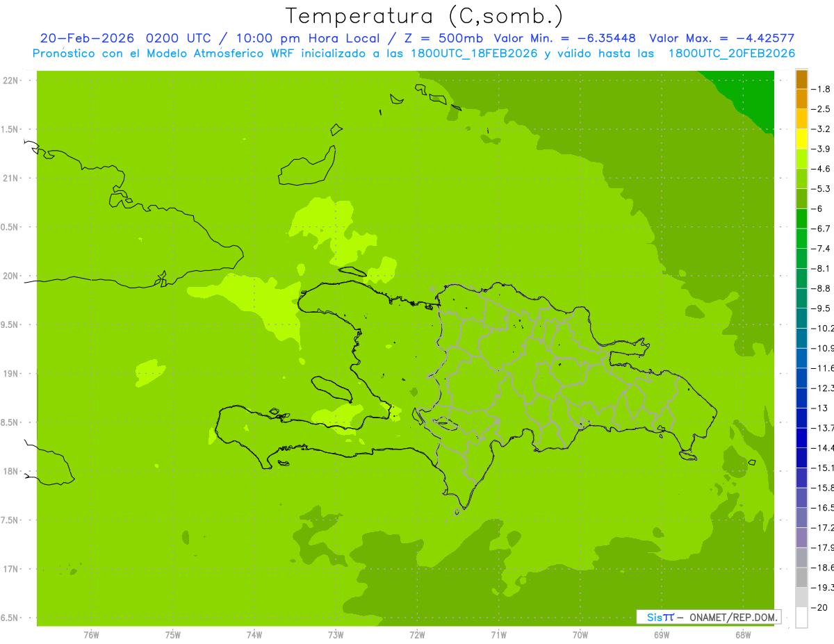
Task: Click the "1800UTC_20FEB2026" valid-until time text
Action: point(732,53)
